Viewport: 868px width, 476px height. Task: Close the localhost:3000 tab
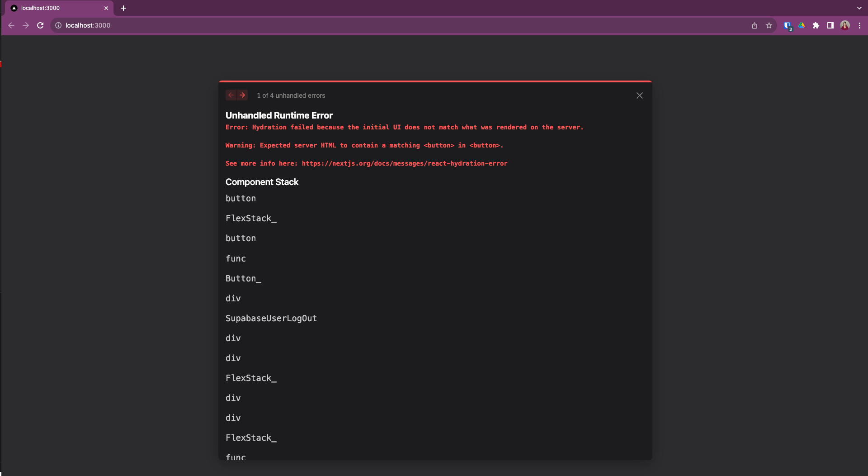(x=106, y=8)
